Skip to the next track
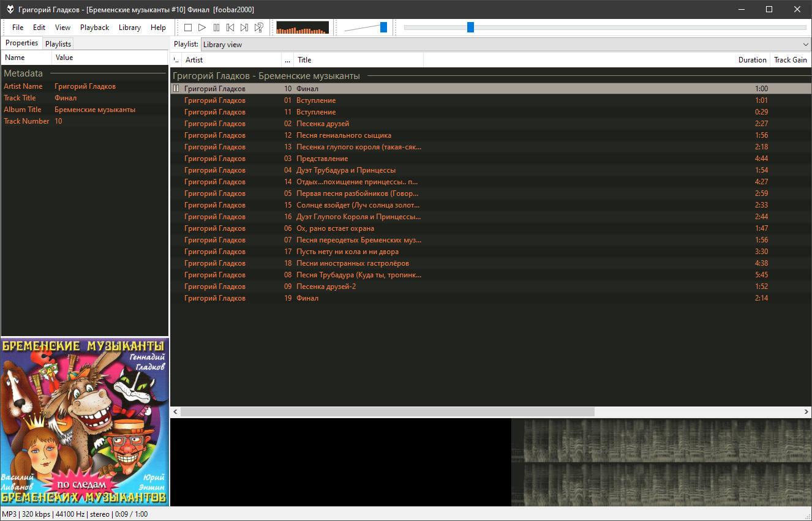The height and width of the screenshot is (521, 812). click(244, 28)
